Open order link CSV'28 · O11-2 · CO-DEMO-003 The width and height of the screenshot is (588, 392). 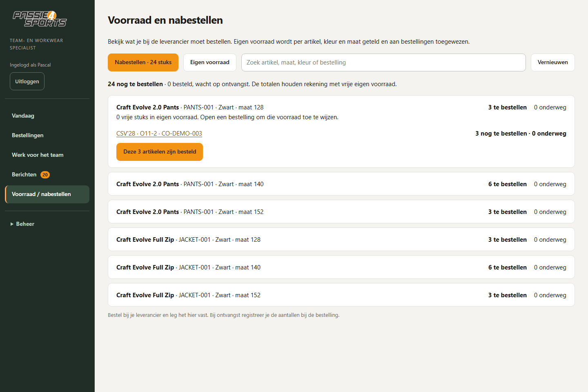(x=159, y=134)
